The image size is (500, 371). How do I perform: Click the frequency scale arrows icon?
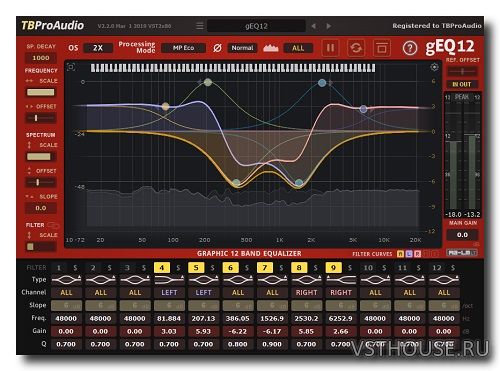[29, 81]
